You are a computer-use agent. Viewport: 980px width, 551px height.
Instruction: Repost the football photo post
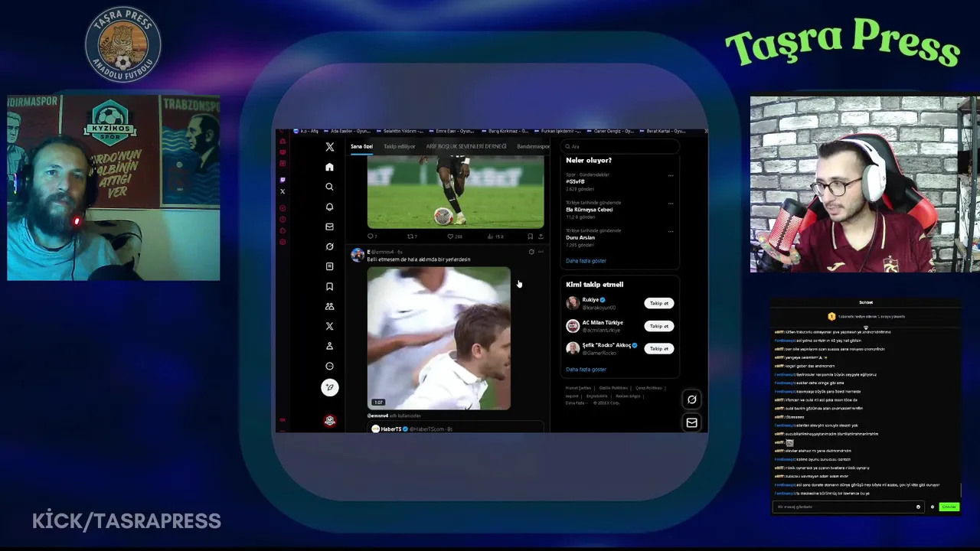coord(412,236)
